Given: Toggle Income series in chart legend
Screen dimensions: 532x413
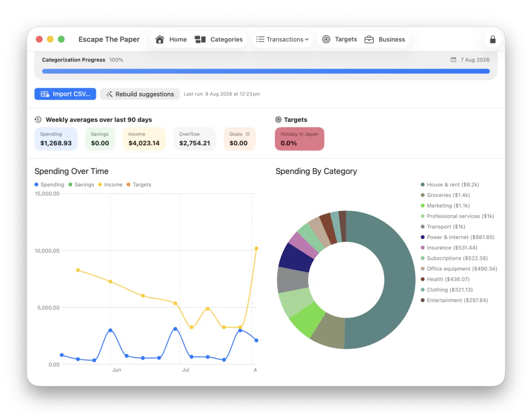Looking at the screenshot, I should (110, 184).
